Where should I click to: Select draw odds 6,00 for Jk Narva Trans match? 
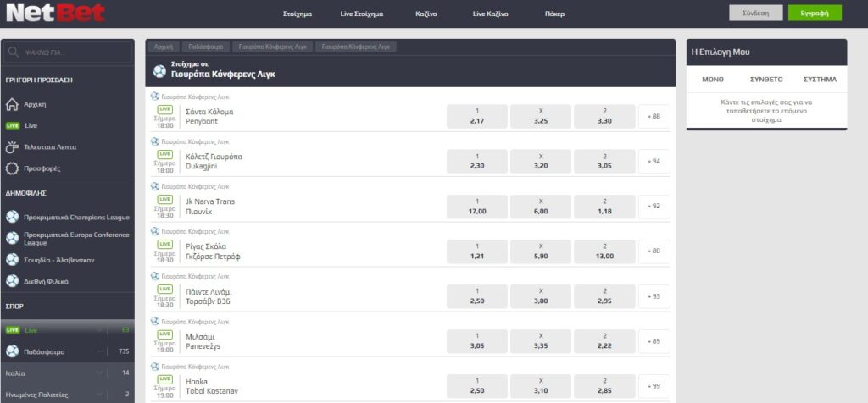[x=540, y=207]
